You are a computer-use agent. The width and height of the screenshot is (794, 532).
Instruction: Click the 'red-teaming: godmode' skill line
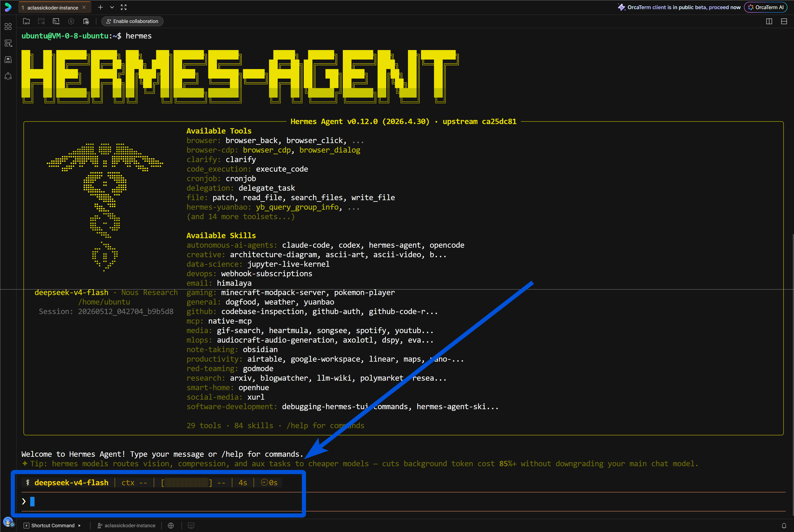pyautogui.click(x=230, y=368)
